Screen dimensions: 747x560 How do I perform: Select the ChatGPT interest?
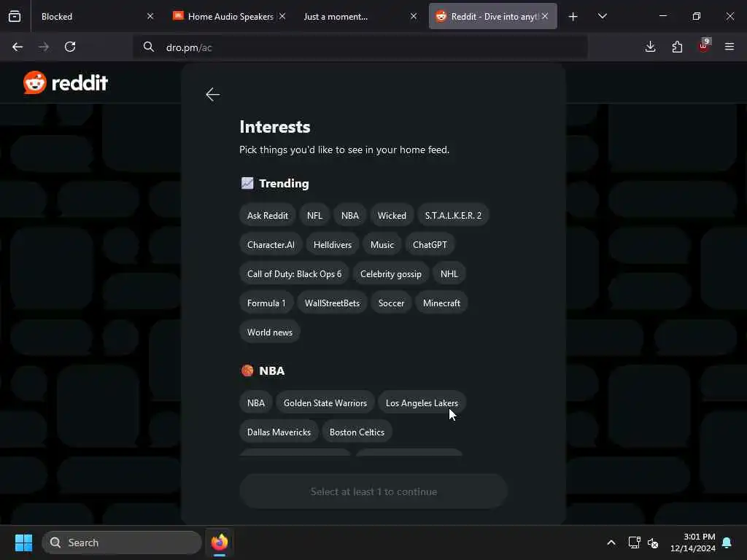click(430, 245)
